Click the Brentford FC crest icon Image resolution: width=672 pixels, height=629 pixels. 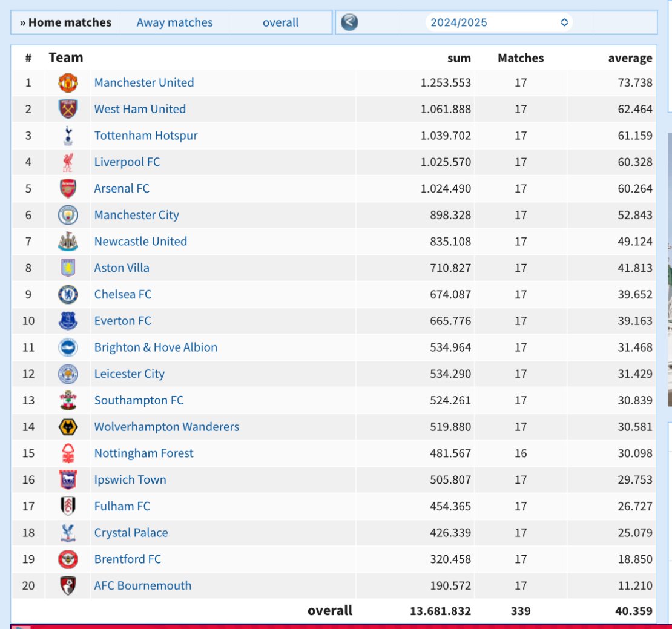[x=68, y=559]
